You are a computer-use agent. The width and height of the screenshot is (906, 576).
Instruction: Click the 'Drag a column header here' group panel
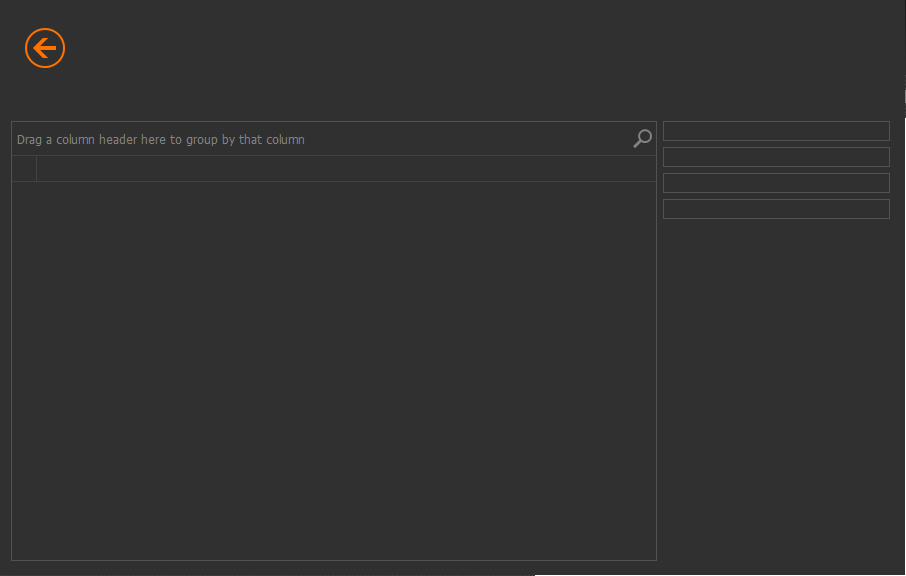pos(334,139)
